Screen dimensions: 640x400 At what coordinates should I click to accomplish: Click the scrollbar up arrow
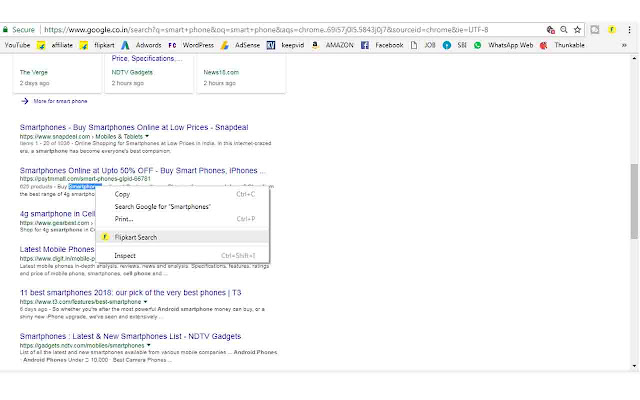(634, 58)
